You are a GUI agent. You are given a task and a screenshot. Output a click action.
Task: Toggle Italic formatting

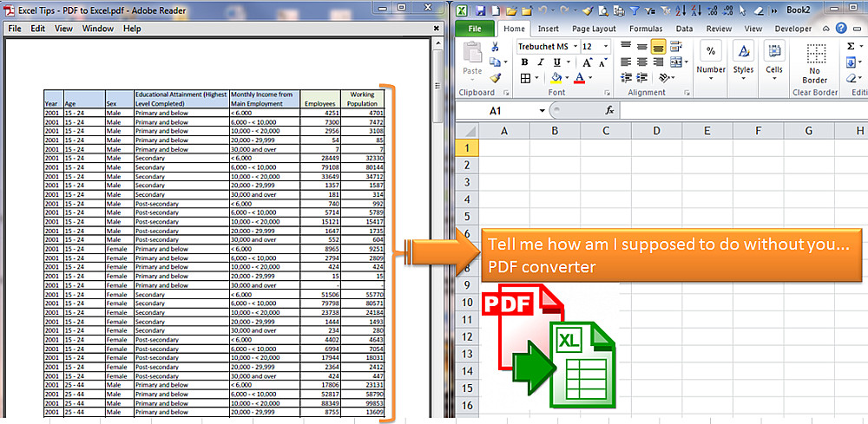coord(540,62)
